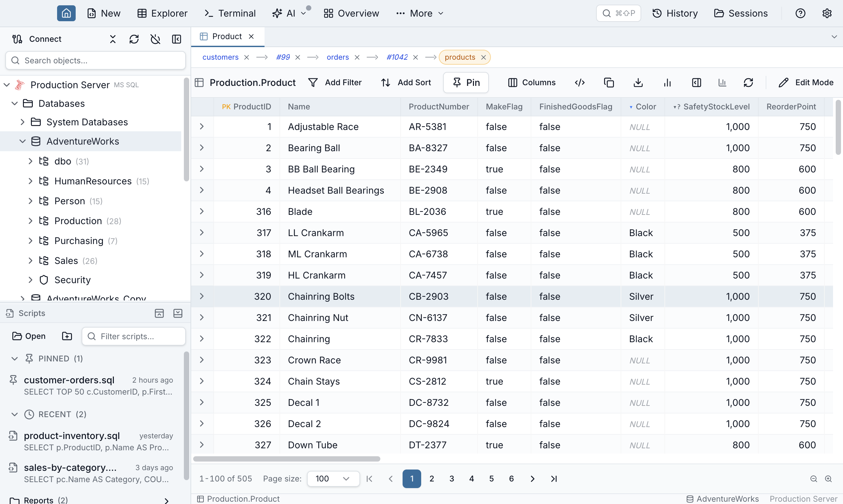Open the Explorer view

click(x=162, y=13)
